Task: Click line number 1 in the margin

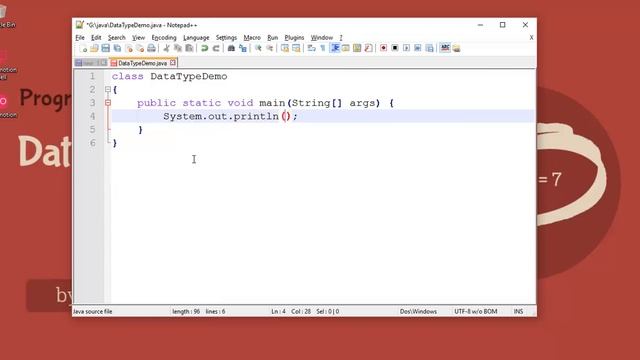Action: pos(92,76)
